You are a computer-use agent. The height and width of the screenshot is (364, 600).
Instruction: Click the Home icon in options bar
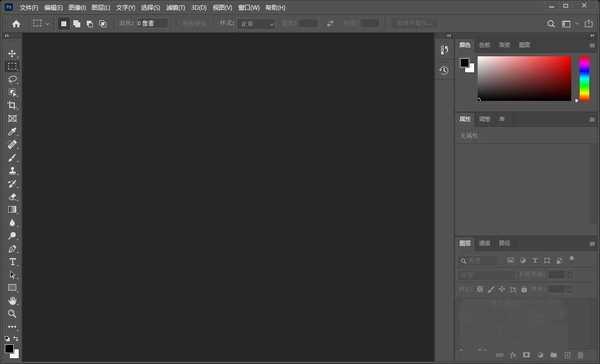[x=16, y=24]
